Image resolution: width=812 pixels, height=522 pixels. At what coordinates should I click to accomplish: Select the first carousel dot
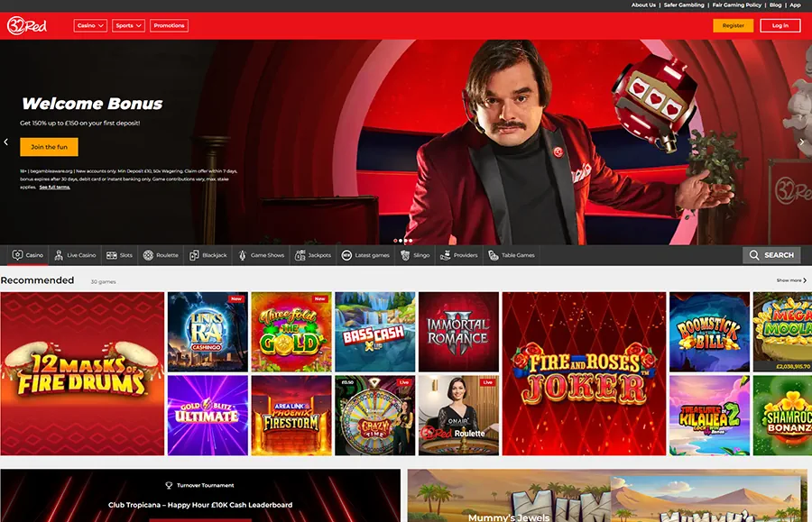click(395, 241)
